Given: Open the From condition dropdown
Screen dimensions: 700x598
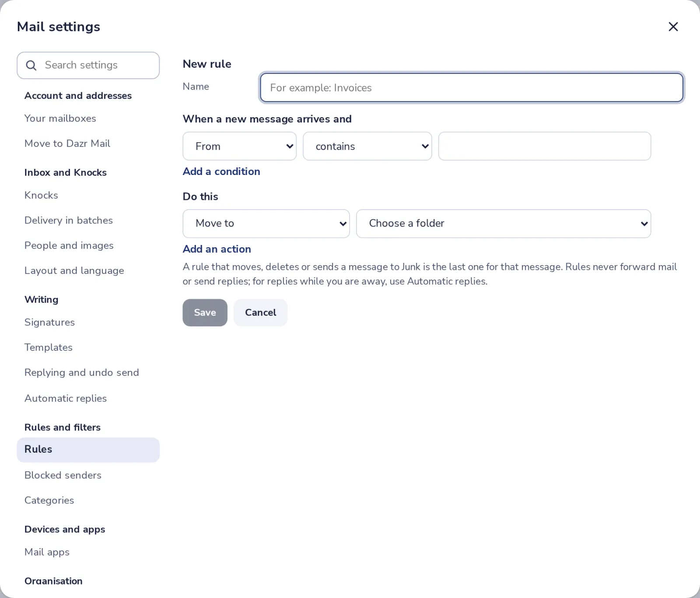Looking at the screenshot, I should (x=240, y=146).
